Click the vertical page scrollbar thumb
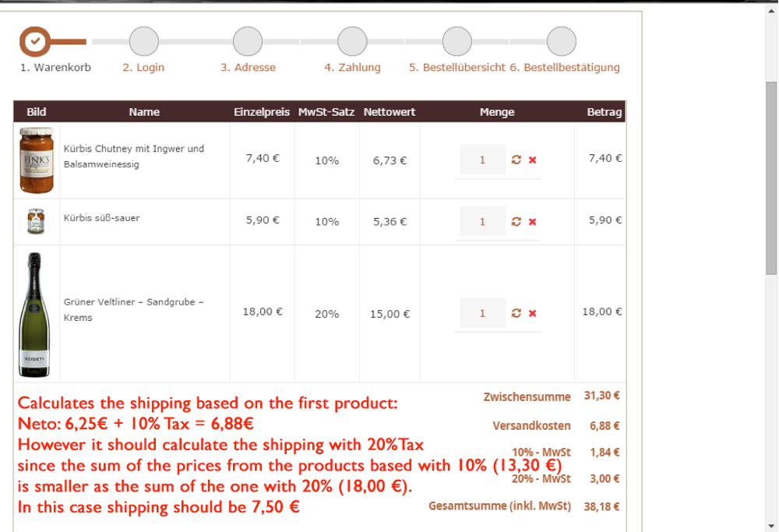This screenshot has width=779, height=532. pos(771,178)
